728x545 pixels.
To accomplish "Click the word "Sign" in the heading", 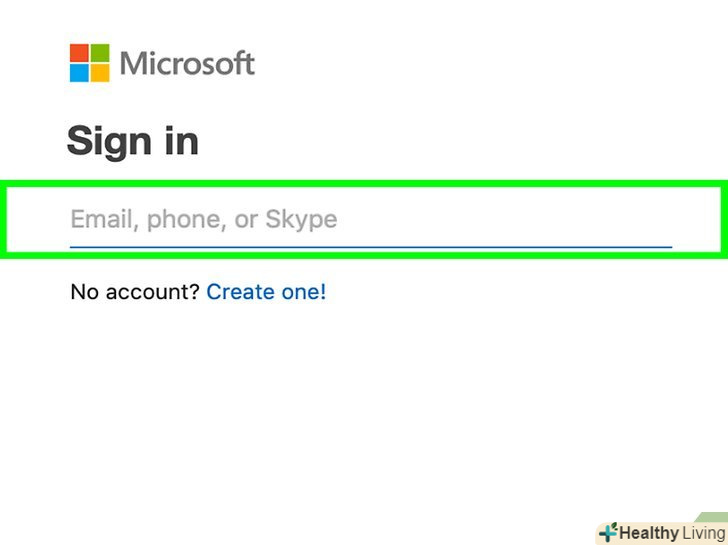I will (x=111, y=141).
